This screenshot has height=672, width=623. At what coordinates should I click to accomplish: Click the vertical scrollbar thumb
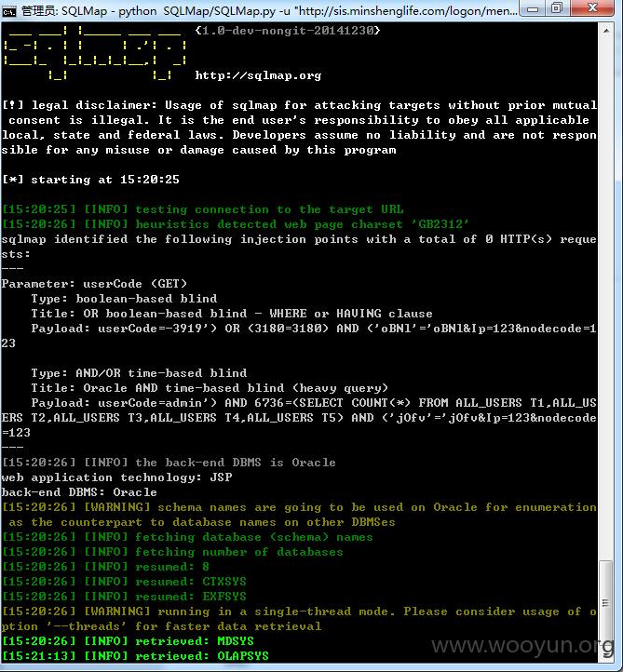[606, 603]
